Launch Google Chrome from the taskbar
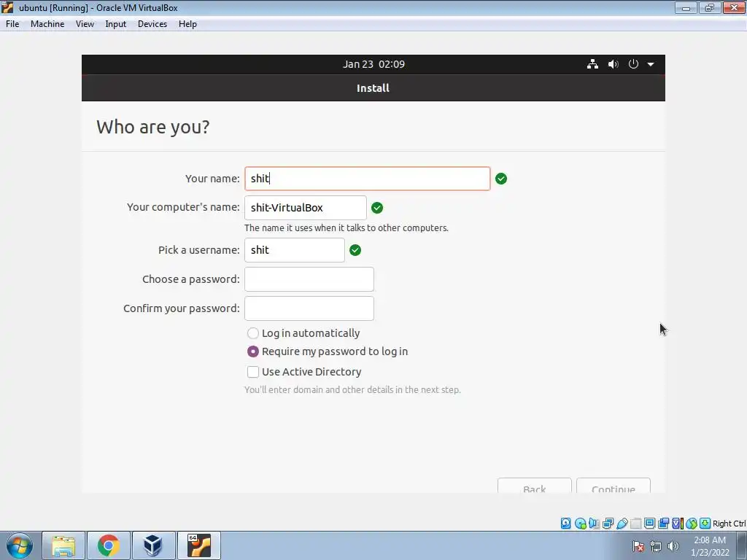 tap(109, 545)
